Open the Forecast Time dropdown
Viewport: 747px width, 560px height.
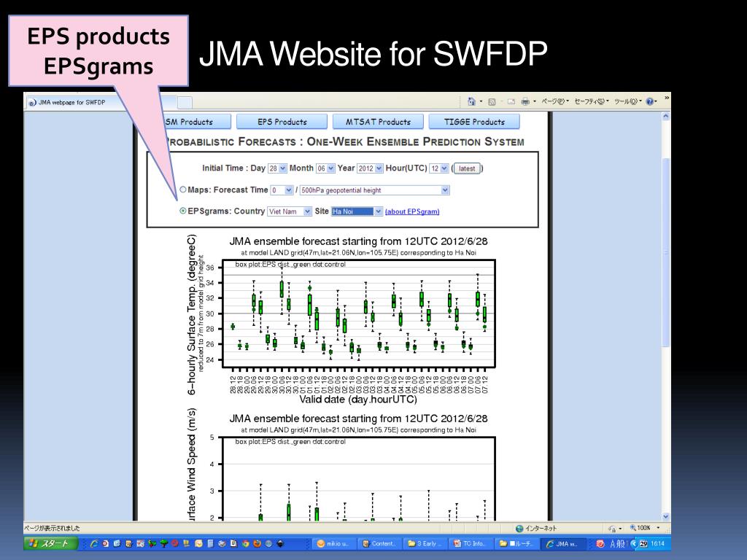tap(282, 190)
